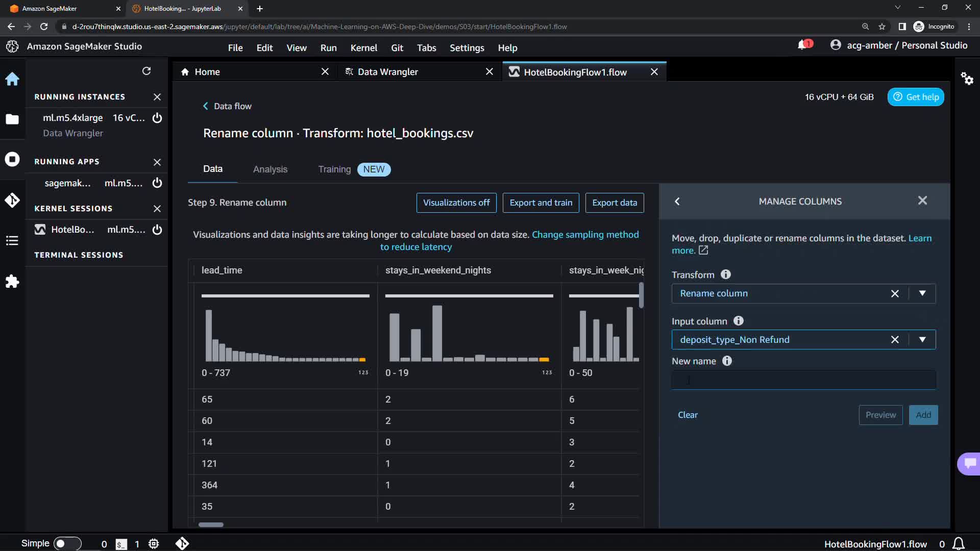Toggle the Simple mode switch
The image size is (980, 551).
67,543
